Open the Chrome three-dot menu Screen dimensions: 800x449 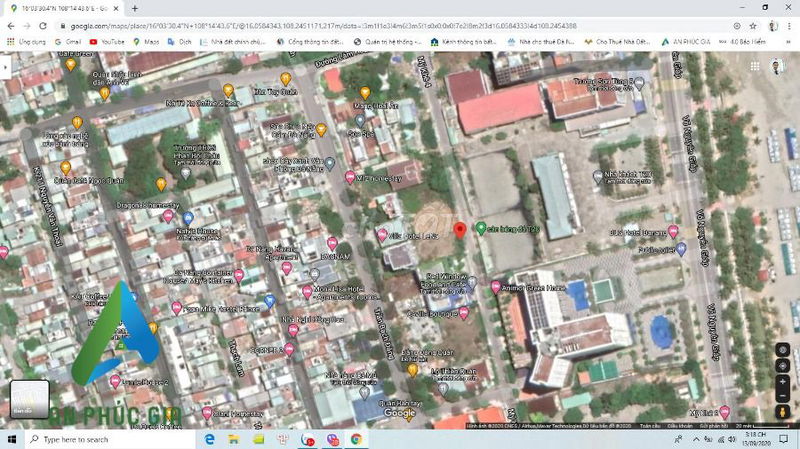coord(790,25)
